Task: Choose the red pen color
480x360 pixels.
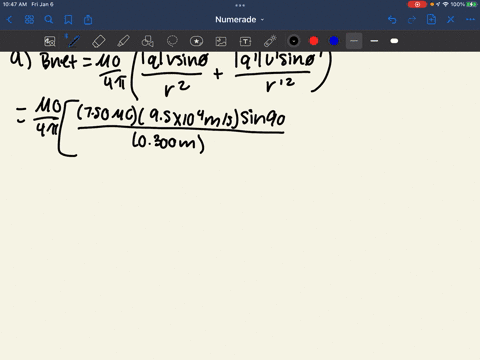Action: click(314, 41)
